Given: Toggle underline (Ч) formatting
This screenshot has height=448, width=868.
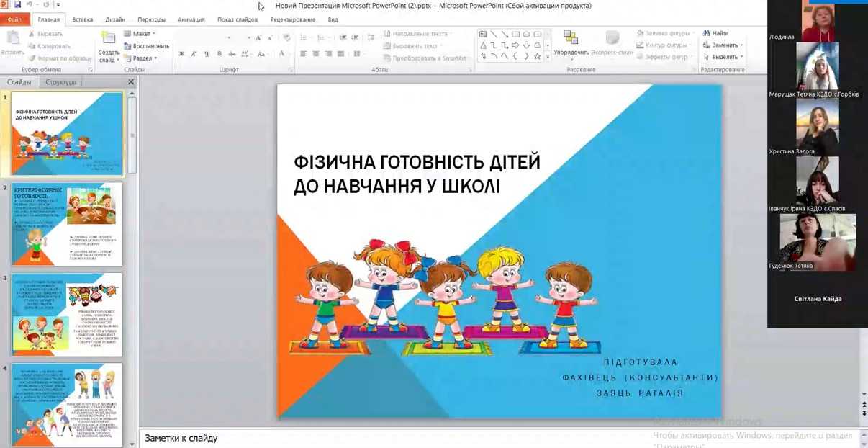Looking at the screenshot, I should point(207,54).
